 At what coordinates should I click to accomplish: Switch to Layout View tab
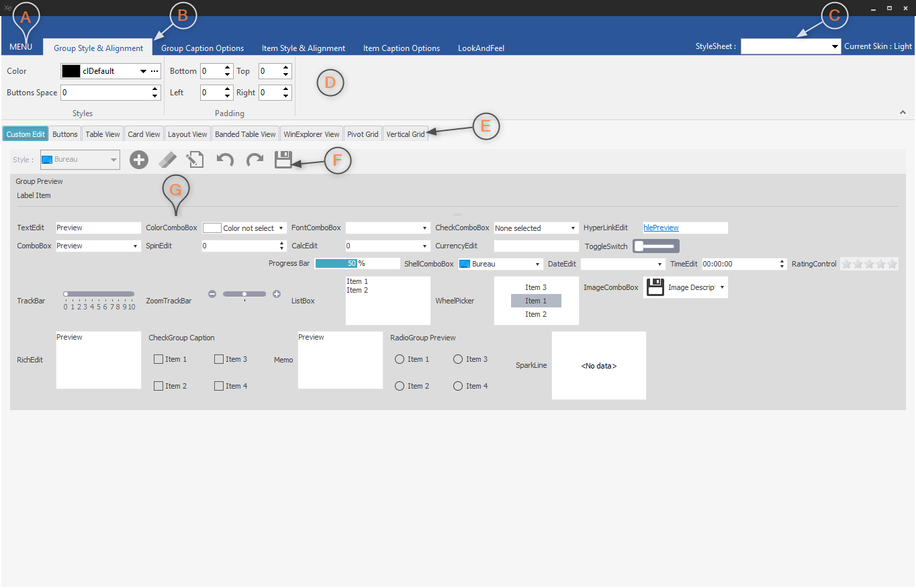187,134
